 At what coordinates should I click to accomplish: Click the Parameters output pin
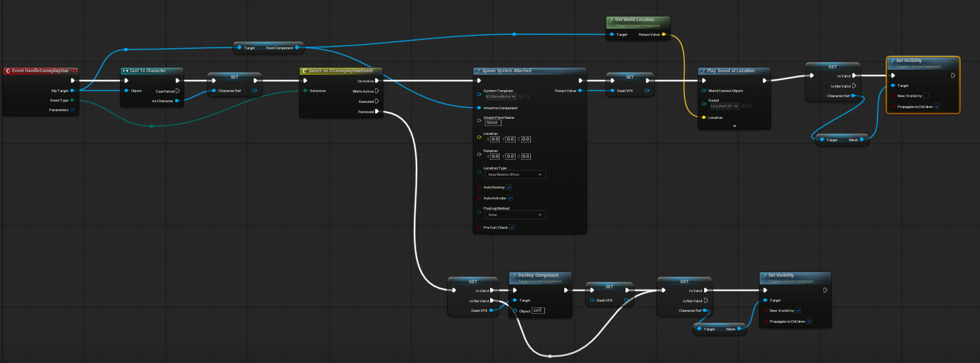72,110
